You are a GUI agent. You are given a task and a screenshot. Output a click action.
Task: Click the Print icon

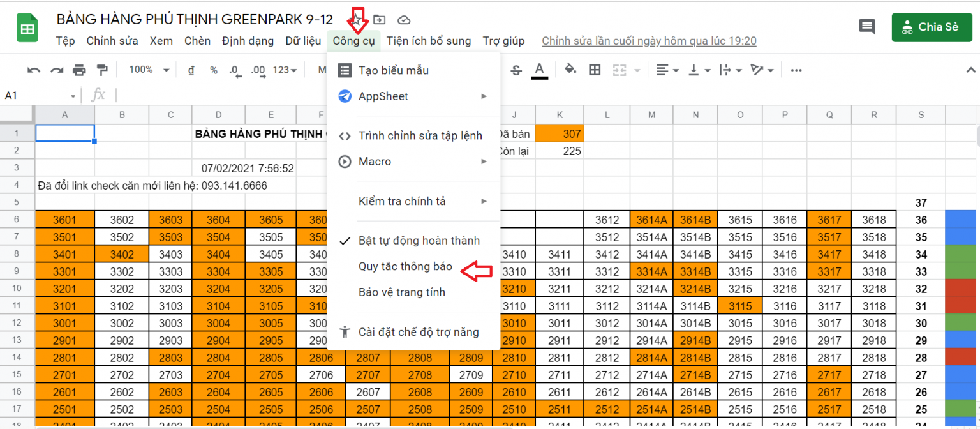tap(79, 70)
